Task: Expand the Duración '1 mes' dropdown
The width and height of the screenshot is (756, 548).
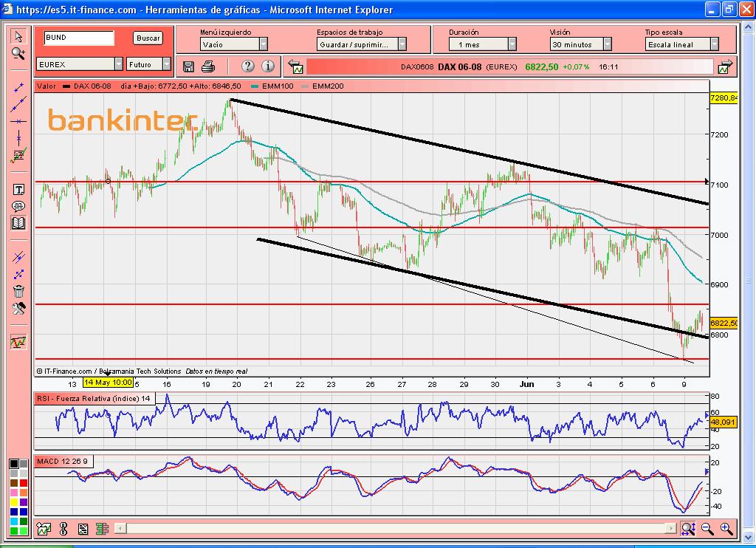Action: tap(511, 44)
